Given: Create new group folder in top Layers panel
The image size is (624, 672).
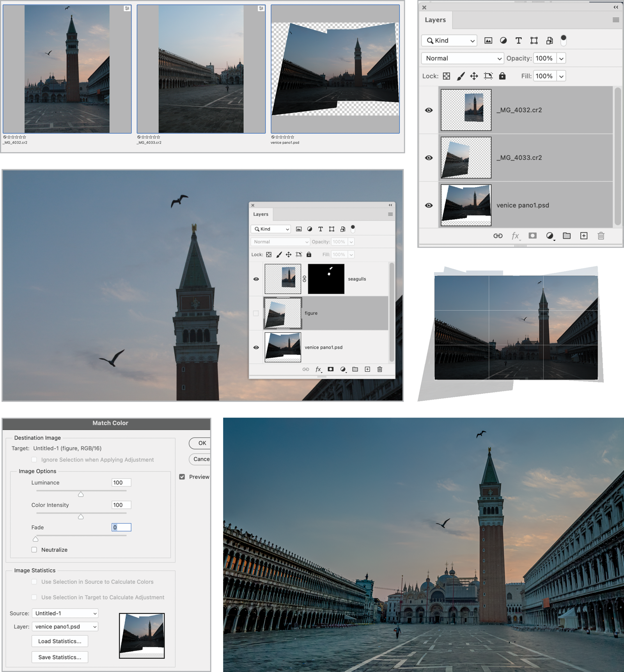Looking at the screenshot, I should (x=567, y=236).
